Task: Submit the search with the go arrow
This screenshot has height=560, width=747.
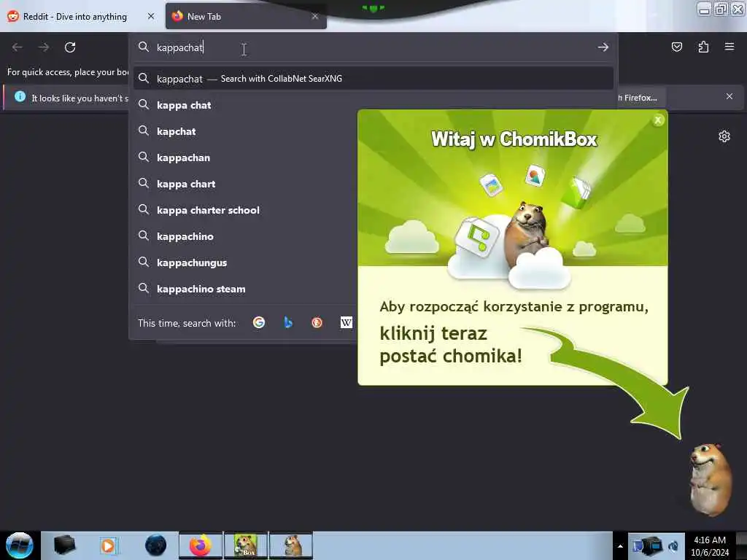Action: [603, 47]
